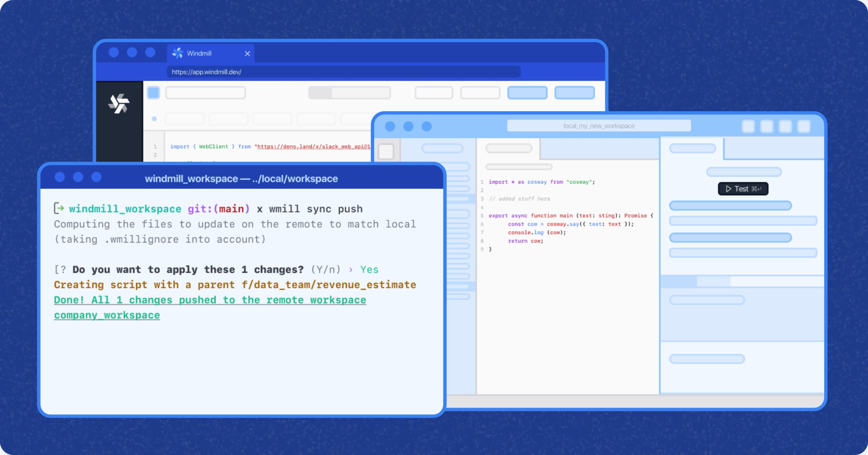The height and width of the screenshot is (455, 868).
Task: Click the white square icon in editor sidebar
Action: [x=386, y=151]
